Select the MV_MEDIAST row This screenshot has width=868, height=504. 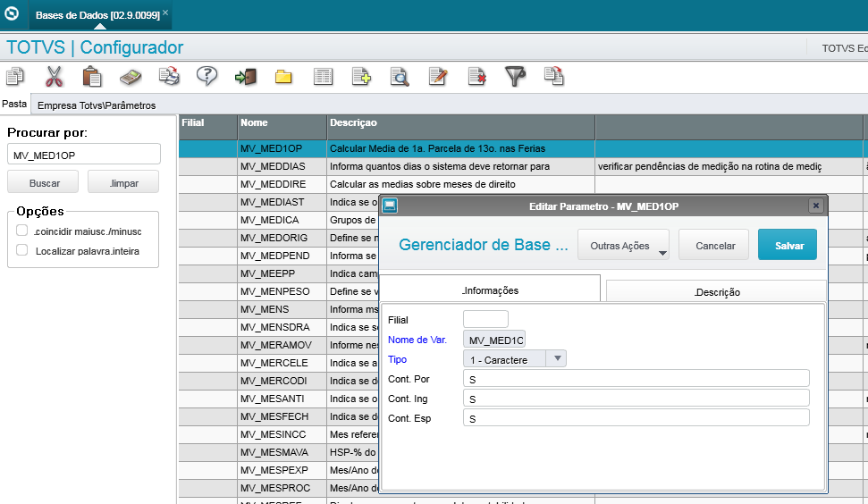click(279, 202)
